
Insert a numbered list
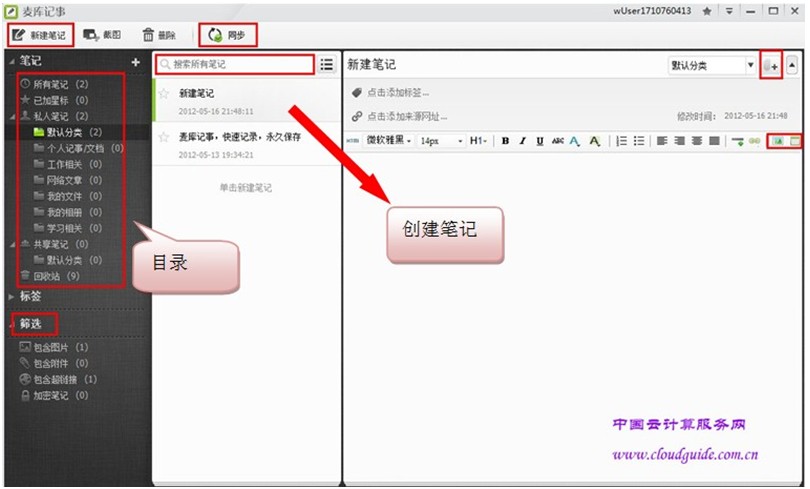[621, 140]
